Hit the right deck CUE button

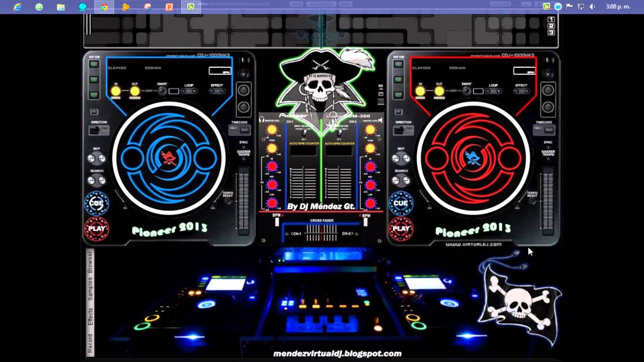401,204
